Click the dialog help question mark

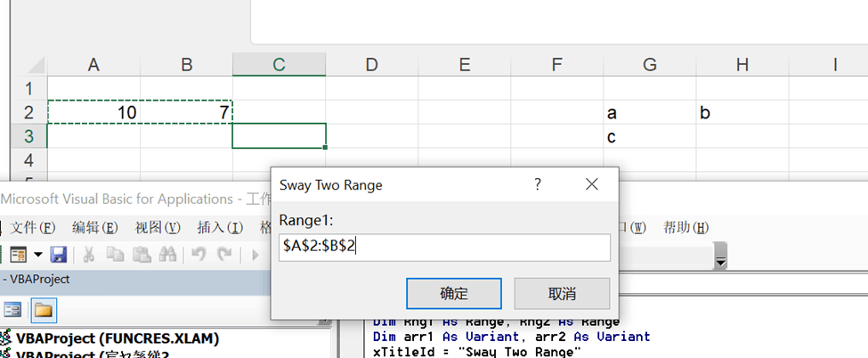coord(537,184)
